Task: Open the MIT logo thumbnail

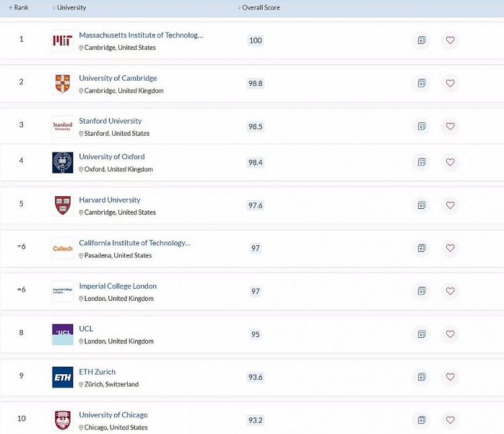Action: pyautogui.click(x=62, y=41)
